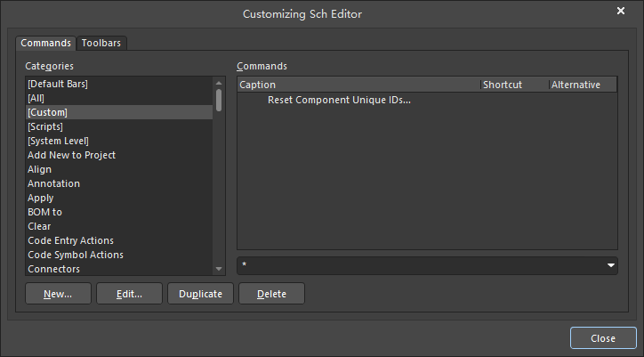Pick the Add New to Project category
This screenshot has width=644, height=357.
pos(71,155)
